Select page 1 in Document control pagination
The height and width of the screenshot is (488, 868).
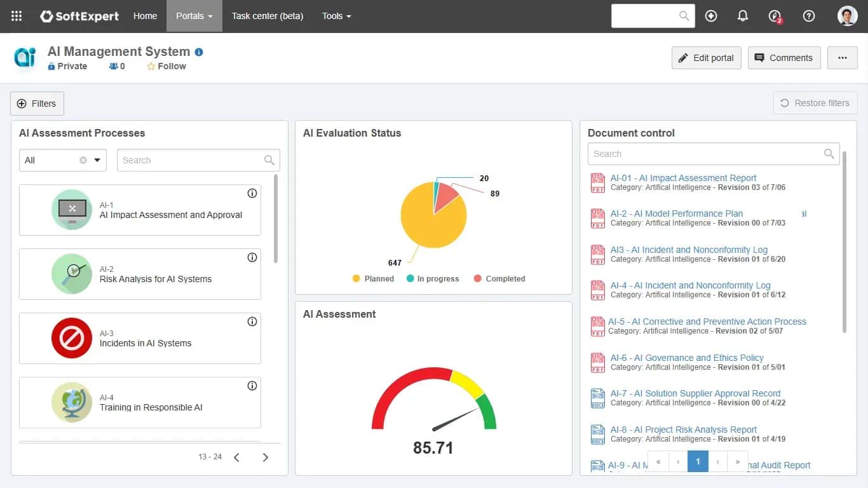698,462
